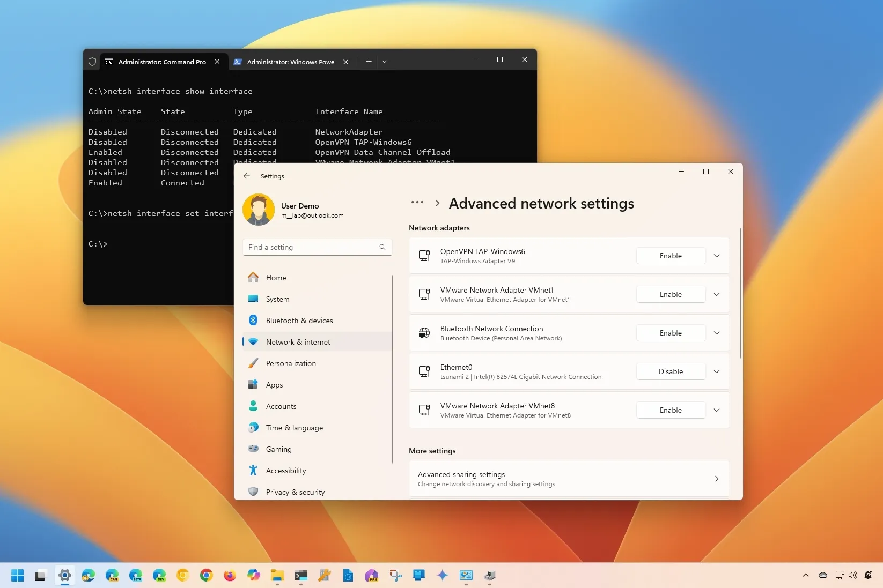Click the Settings back arrow button
The height and width of the screenshot is (588, 883).
point(247,176)
